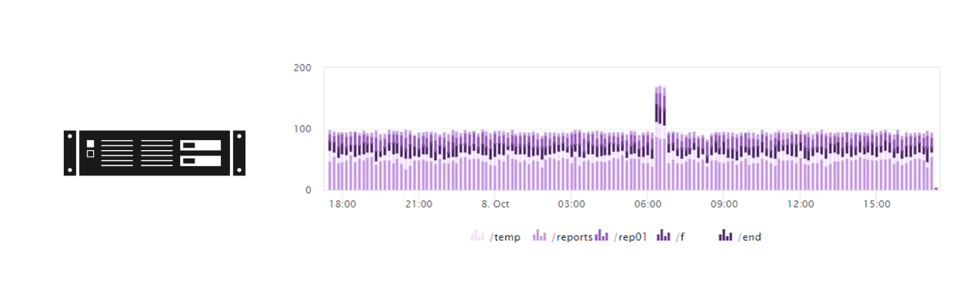Click the 100 y-axis value label
Screen dimensions: 980x297
pos(302,128)
